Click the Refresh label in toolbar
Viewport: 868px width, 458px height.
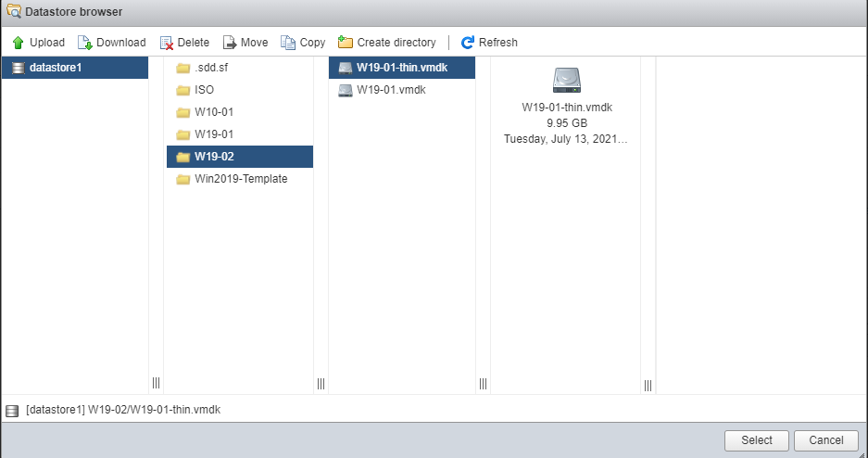point(498,43)
